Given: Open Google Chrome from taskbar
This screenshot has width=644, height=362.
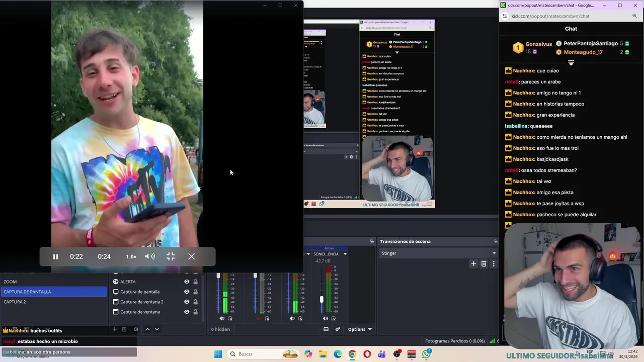Looking at the screenshot, I should click(x=352, y=354).
